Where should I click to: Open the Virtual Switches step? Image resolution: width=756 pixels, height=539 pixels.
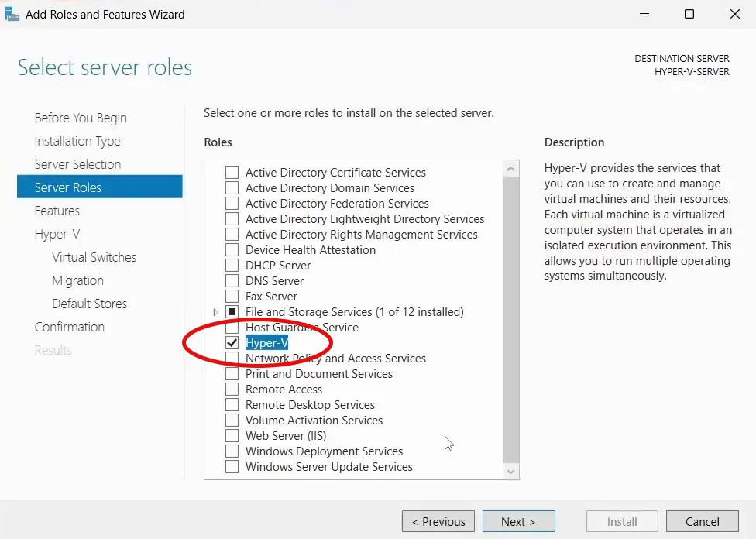[x=94, y=257]
